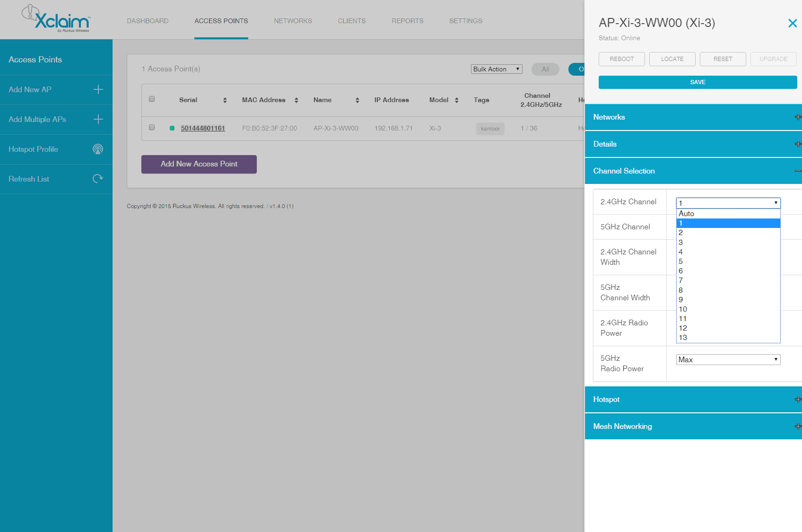Open Hotspot Profile sidebar item
This screenshot has width=802, height=532.
point(56,149)
